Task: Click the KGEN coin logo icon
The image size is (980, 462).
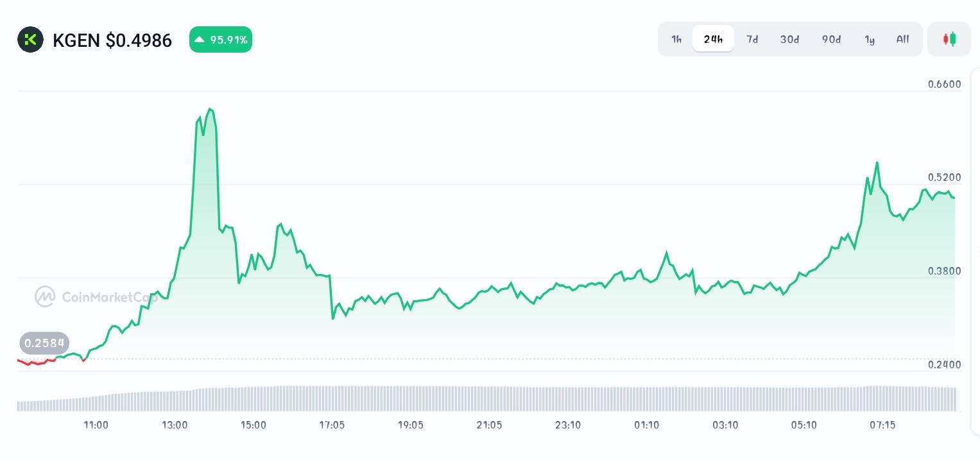Action: click(30, 40)
